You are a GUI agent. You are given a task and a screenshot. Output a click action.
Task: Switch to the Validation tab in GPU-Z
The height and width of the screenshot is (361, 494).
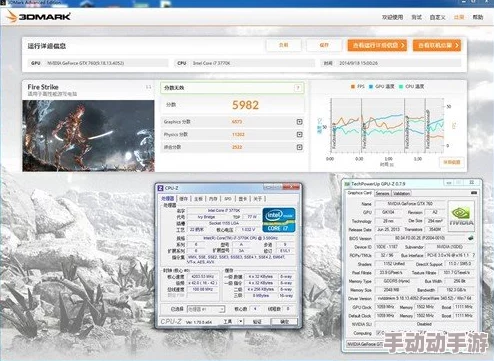tap(401, 194)
